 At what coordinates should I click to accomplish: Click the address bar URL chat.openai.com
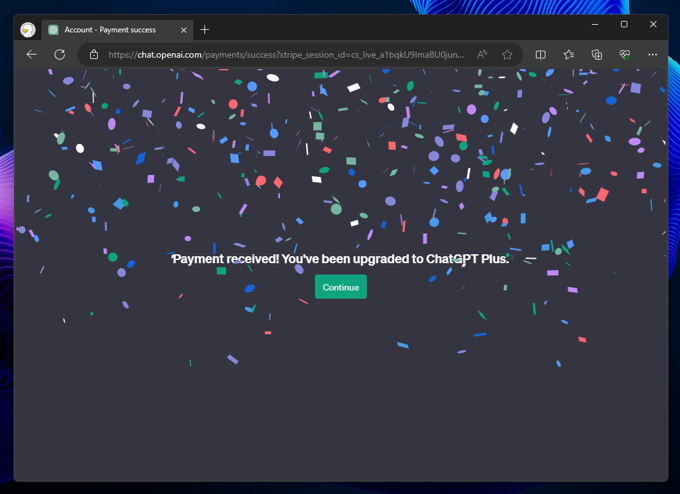coord(286,55)
